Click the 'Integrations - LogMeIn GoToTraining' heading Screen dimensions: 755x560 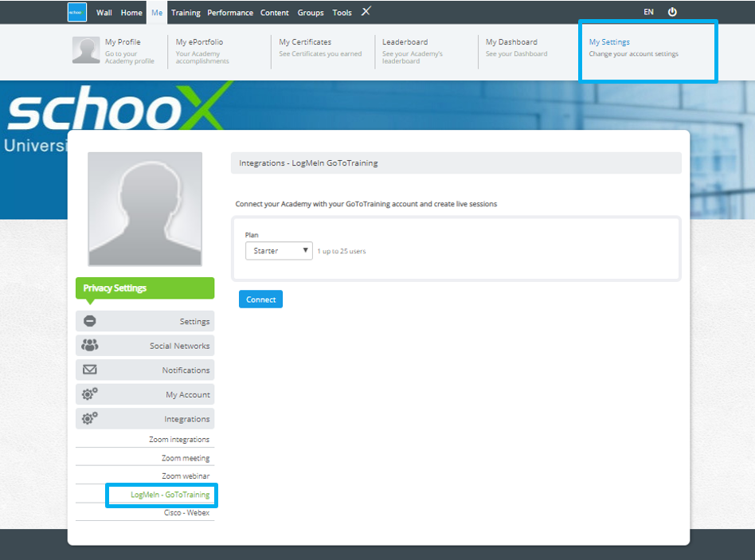[308, 163]
